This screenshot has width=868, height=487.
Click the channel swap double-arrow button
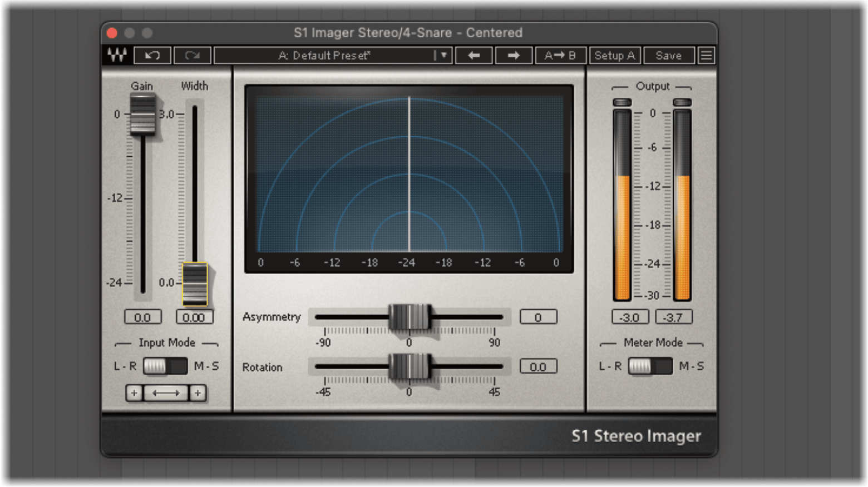166,393
